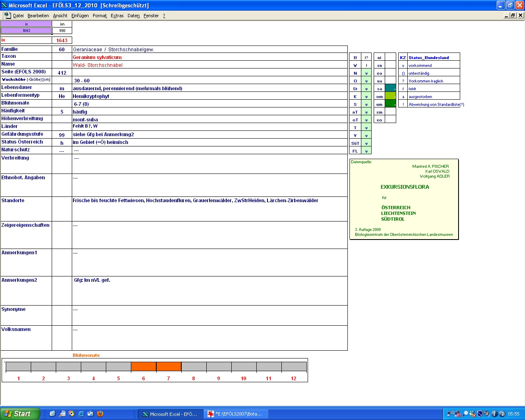
Task: Select the Anmerkungen2 cell 'Gfg: Im nVL gef.'
Action: pyautogui.click(x=210, y=291)
